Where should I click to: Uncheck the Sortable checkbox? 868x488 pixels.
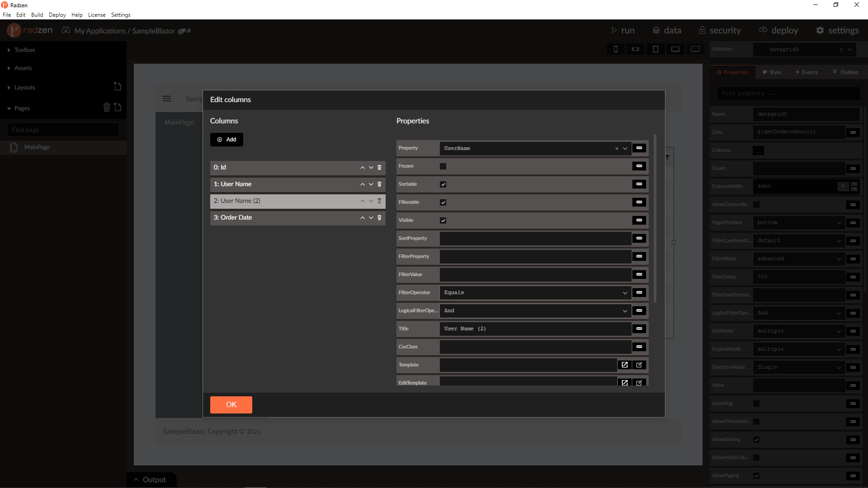pos(443,184)
